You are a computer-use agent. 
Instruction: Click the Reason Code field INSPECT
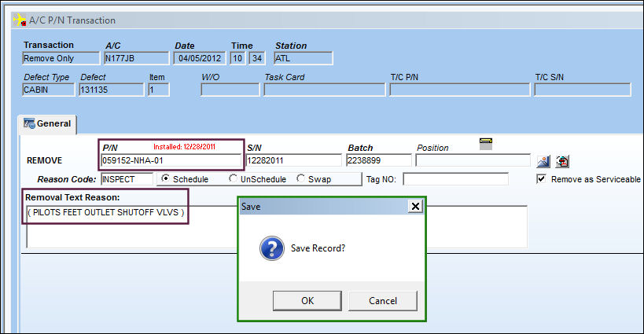pos(127,179)
